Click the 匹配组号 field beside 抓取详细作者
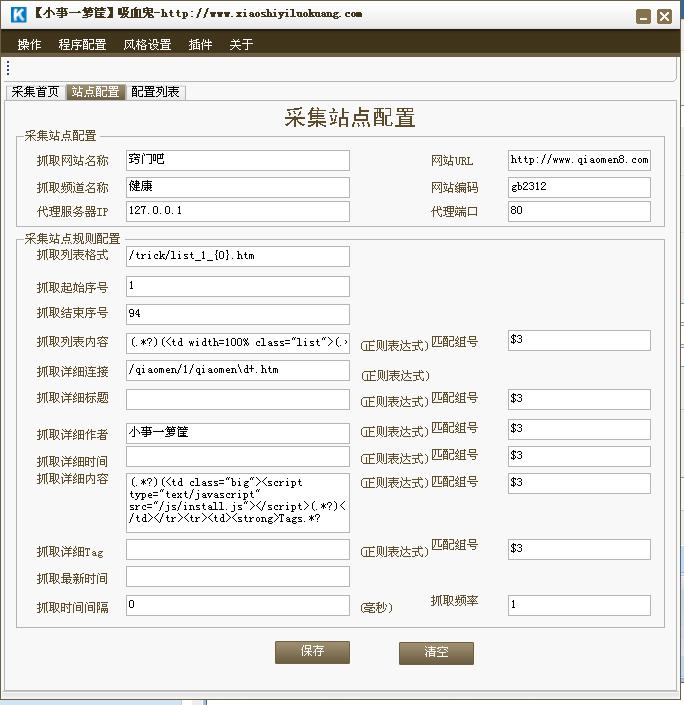This screenshot has height=705, width=684. [x=579, y=429]
